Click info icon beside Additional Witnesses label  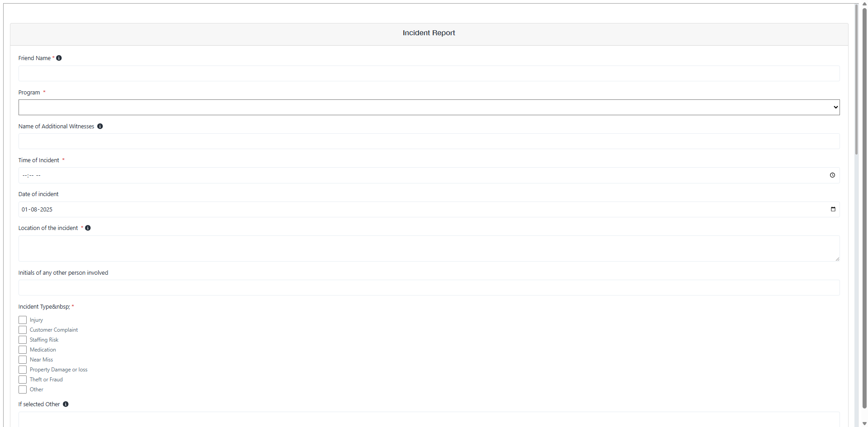tap(100, 127)
